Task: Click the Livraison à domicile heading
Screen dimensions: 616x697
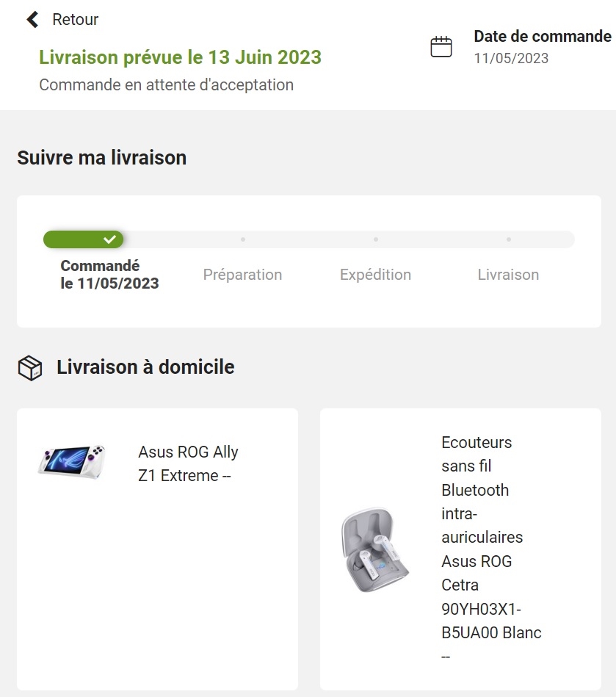Action: point(145,367)
